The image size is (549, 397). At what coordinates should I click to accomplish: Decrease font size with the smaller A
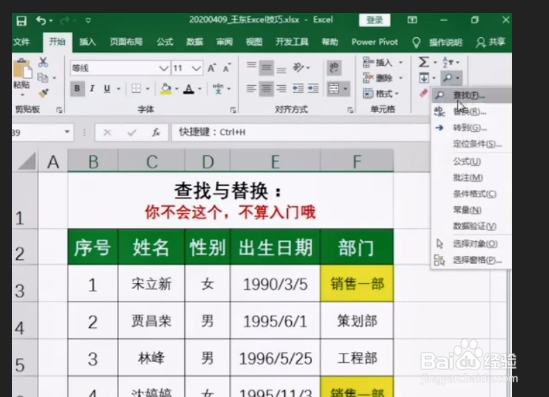227,68
